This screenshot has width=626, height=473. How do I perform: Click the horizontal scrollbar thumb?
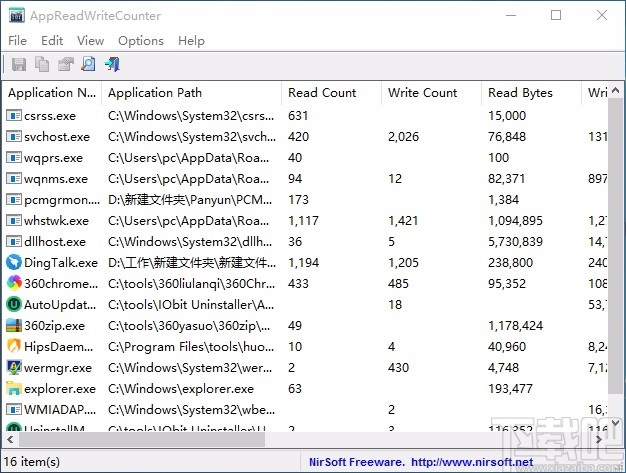tap(142, 439)
